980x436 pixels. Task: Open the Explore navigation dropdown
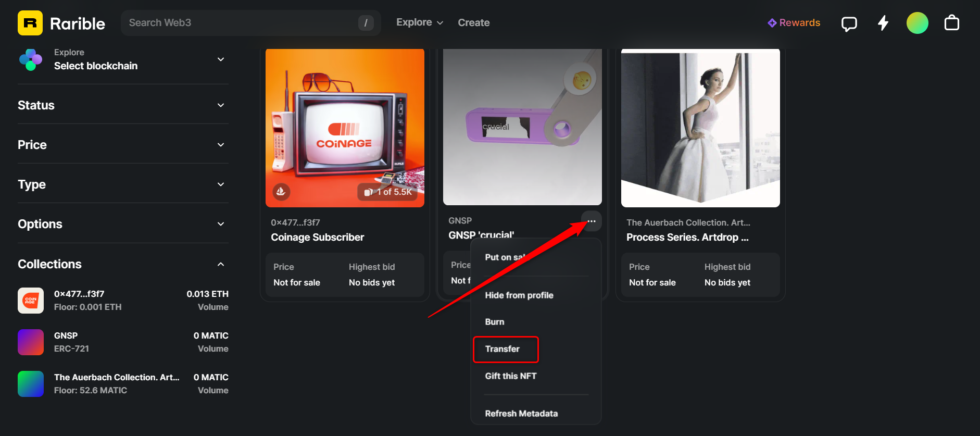[x=419, y=22]
